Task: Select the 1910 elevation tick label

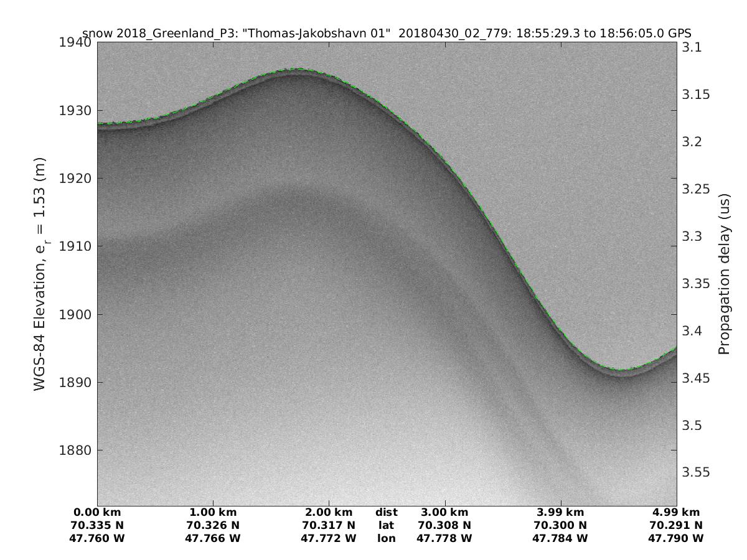Action: pos(76,246)
